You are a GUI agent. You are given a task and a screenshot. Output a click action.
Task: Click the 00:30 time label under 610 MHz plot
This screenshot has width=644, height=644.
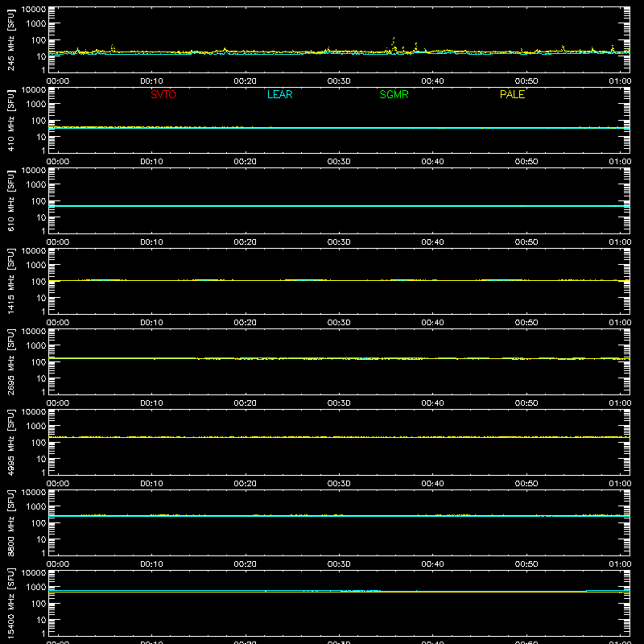click(339, 242)
